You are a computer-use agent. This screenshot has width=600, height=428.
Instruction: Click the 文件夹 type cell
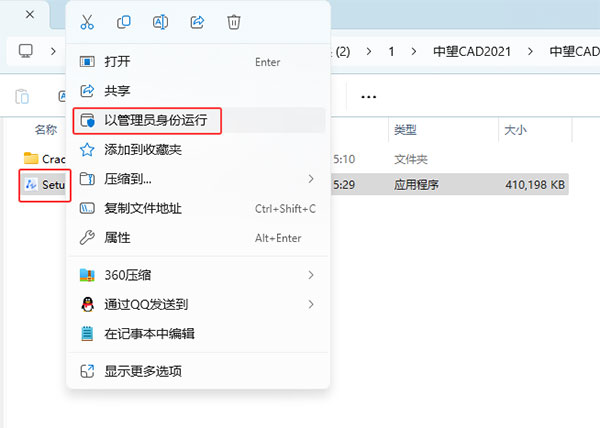tap(411, 159)
